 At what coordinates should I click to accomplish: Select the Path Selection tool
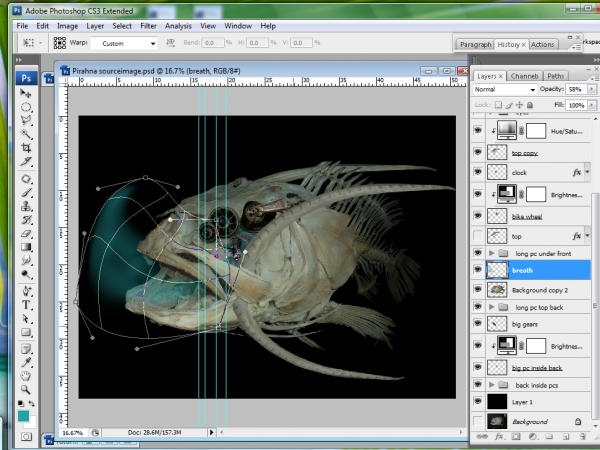pyautogui.click(x=26, y=318)
